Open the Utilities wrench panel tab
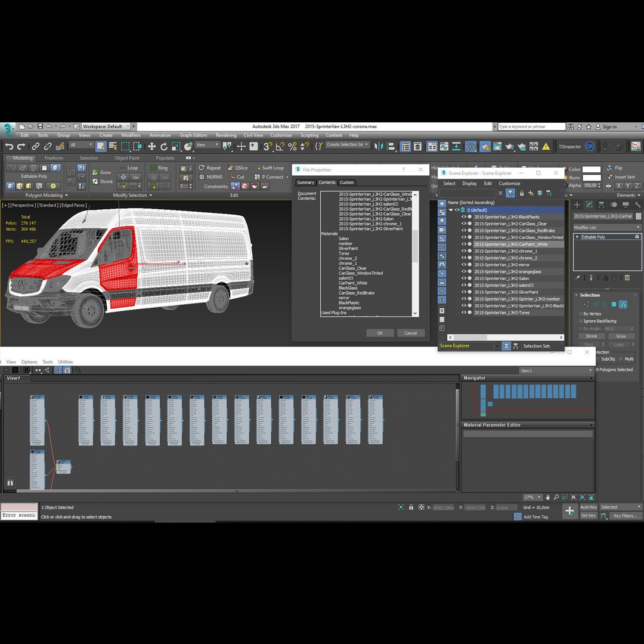 tap(637, 205)
